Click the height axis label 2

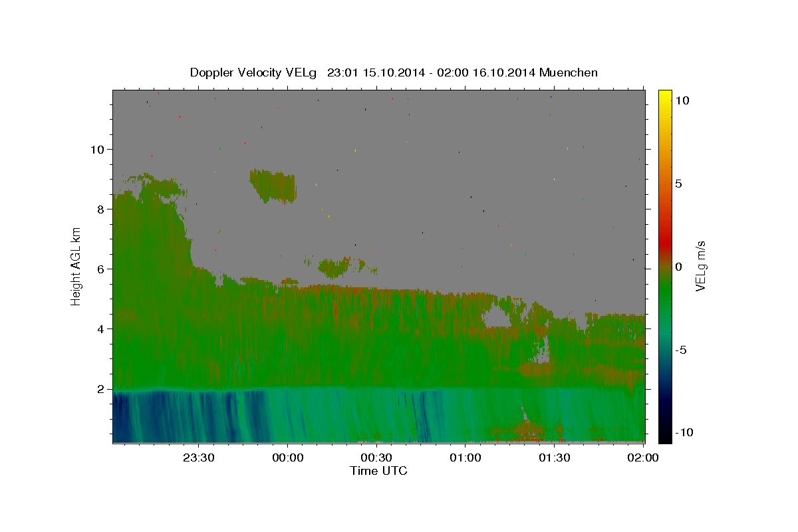coord(101,388)
